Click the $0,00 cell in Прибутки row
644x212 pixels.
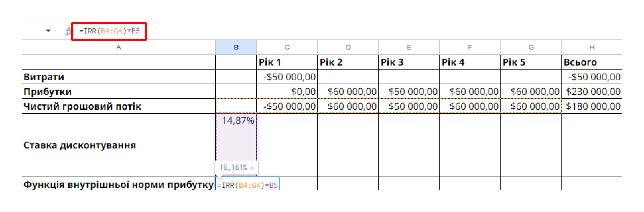(x=287, y=92)
